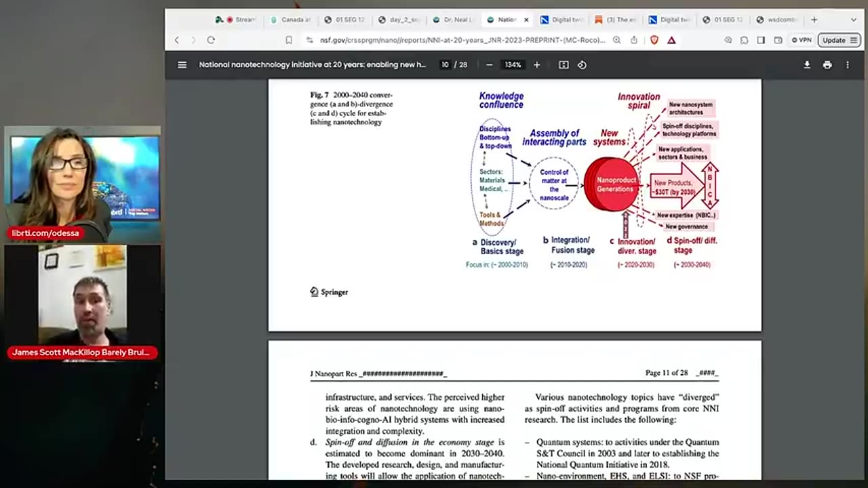Switch to the Stream tab
Screen dimensions: 868x488
click(x=235, y=20)
